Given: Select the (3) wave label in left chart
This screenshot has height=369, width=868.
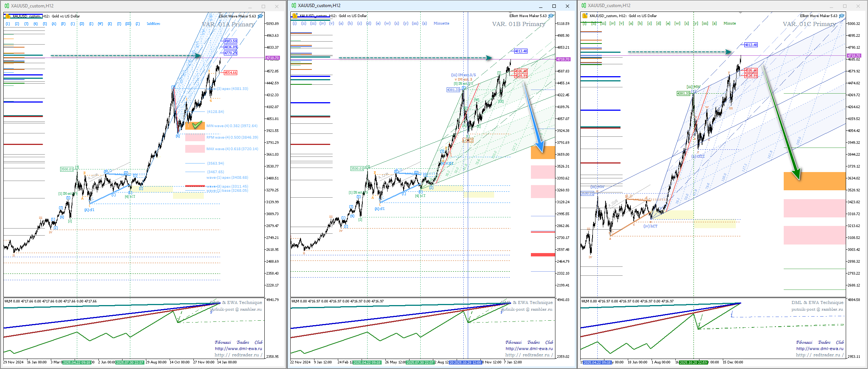Looking at the screenshot, I should (x=26, y=24).
